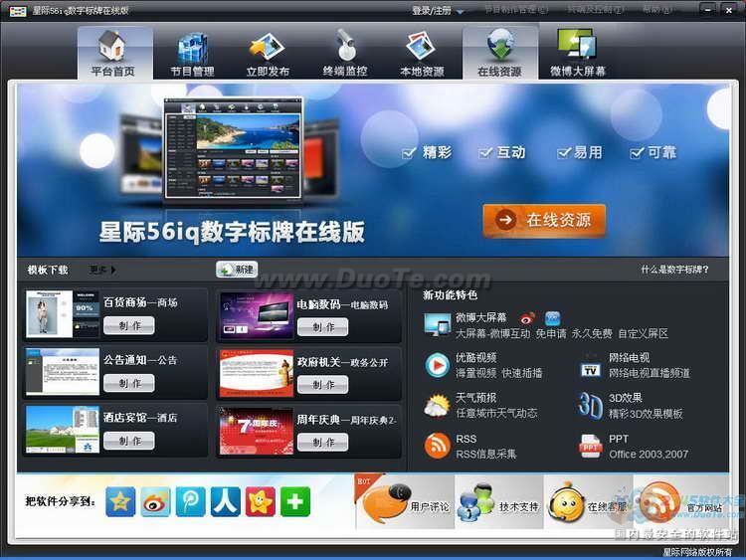
Task: Click the 新建 button
Action: point(237,270)
